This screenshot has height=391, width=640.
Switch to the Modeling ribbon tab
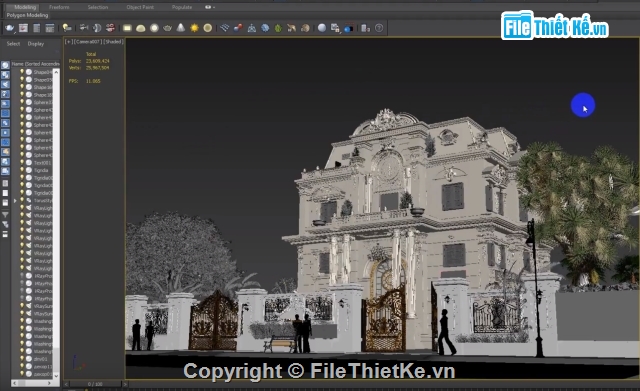[x=25, y=7]
